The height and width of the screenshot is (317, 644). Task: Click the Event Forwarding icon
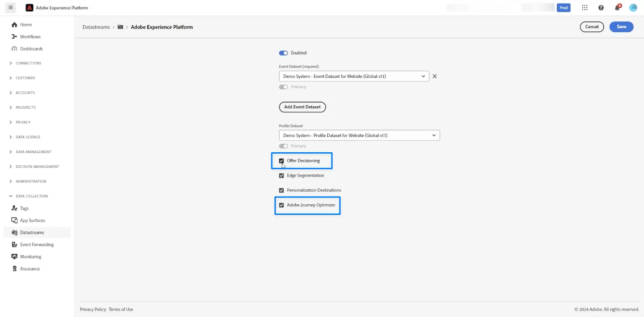coord(14,244)
